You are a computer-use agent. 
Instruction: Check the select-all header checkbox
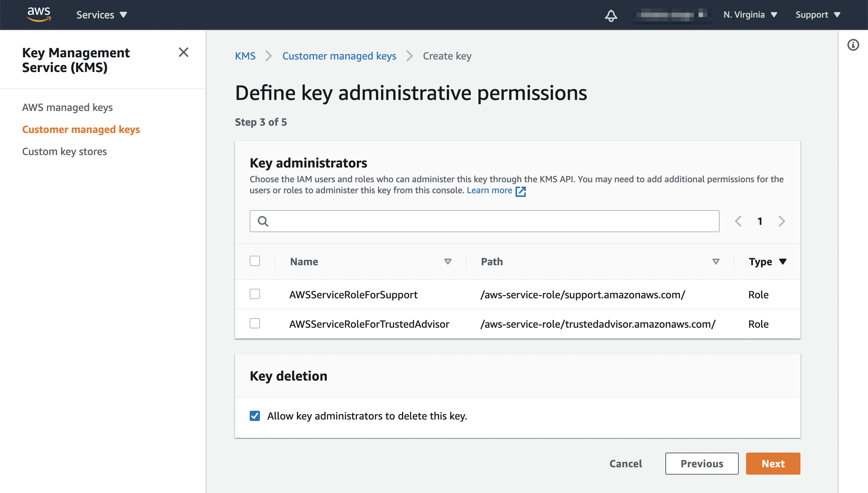click(255, 261)
